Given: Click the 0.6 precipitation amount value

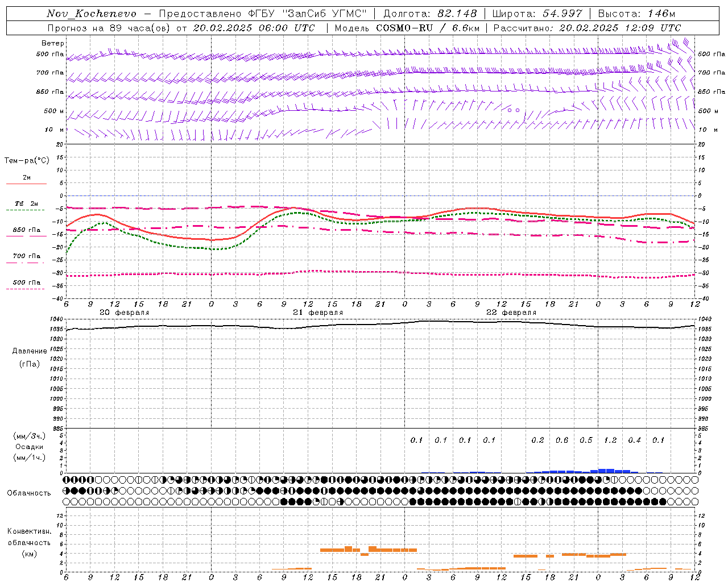Looking at the screenshot, I should (x=562, y=440).
